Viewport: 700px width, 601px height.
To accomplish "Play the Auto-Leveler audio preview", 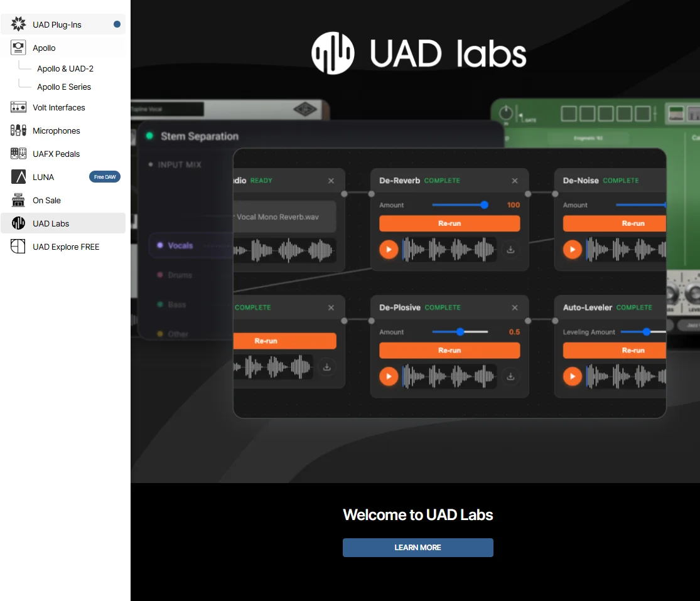I will 573,376.
